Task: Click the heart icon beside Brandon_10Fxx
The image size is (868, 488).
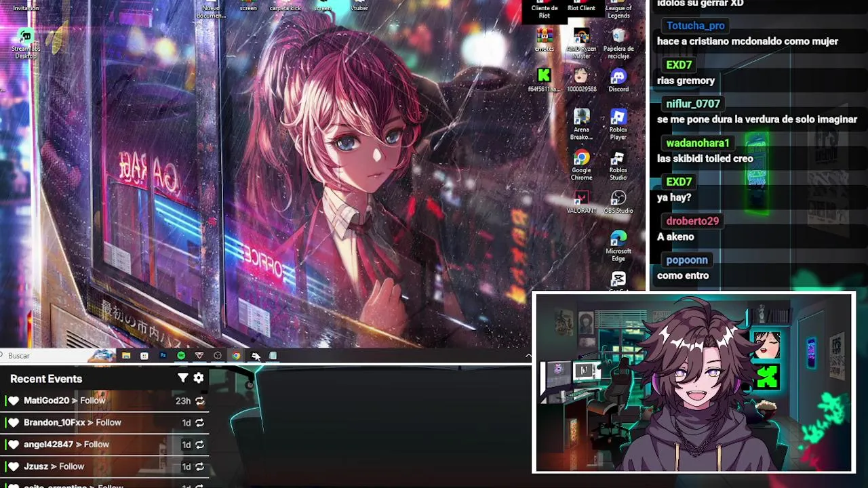Action: coord(13,423)
